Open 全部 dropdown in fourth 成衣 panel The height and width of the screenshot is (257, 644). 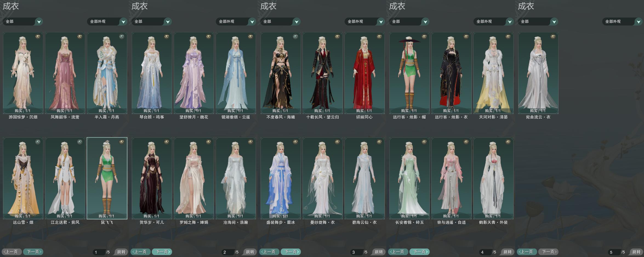(409, 21)
